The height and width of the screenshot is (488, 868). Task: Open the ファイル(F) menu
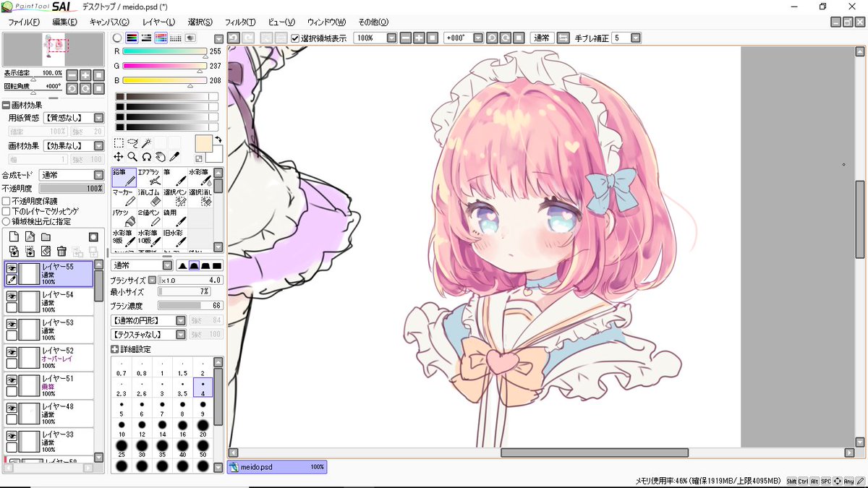click(x=25, y=22)
